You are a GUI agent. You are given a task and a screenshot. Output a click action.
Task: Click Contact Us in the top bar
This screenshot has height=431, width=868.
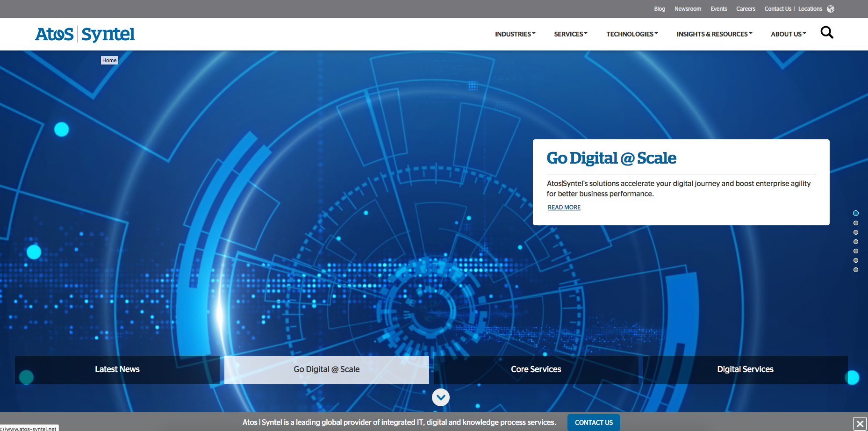(778, 9)
